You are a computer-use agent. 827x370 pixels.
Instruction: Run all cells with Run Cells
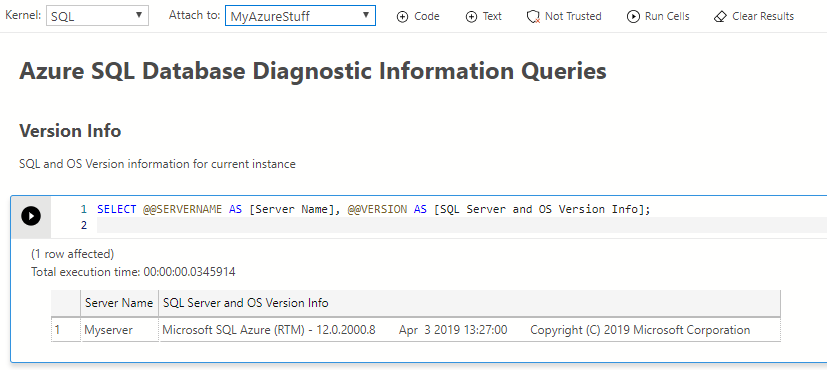pos(658,16)
